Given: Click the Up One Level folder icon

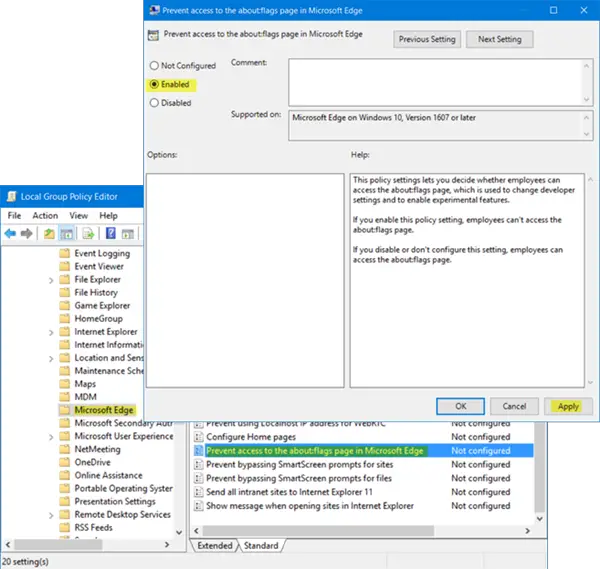Looking at the screenshot, I should 49,233.
